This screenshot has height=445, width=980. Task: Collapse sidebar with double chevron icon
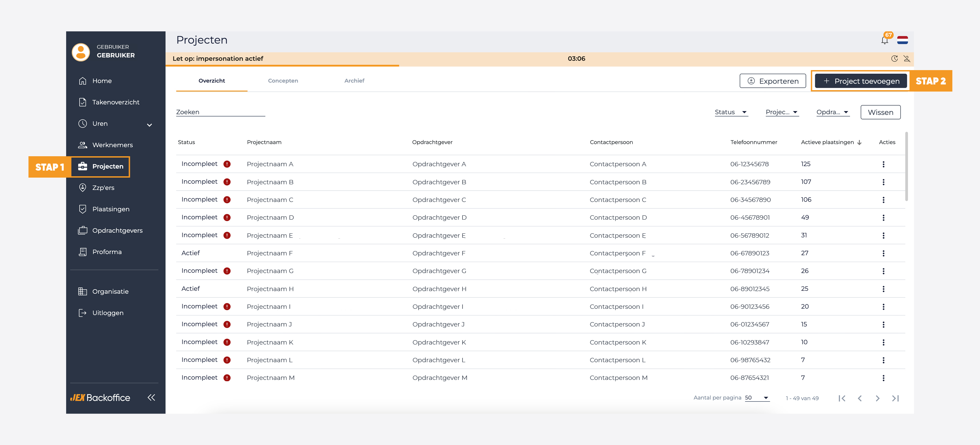[151, 398]
